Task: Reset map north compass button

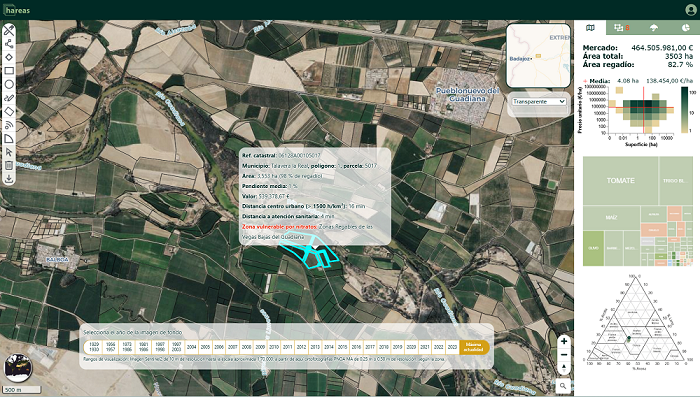Action: pos(564,368)
